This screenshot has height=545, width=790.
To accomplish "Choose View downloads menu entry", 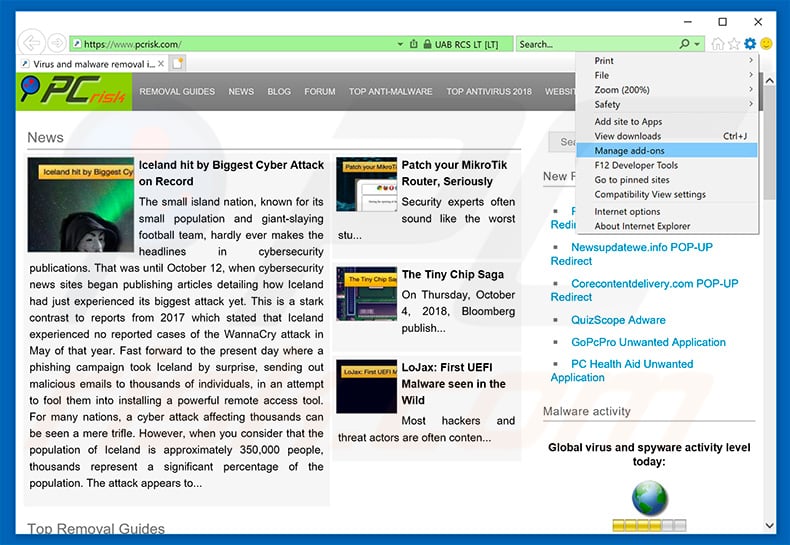I will [668, 136].
